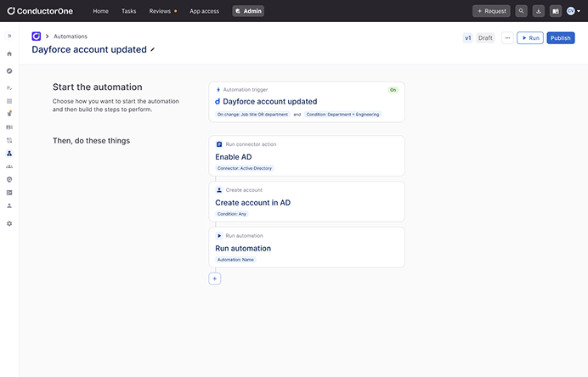Click the Run button
The width and height of the screenshot is (588, 377).
(530, 38)
